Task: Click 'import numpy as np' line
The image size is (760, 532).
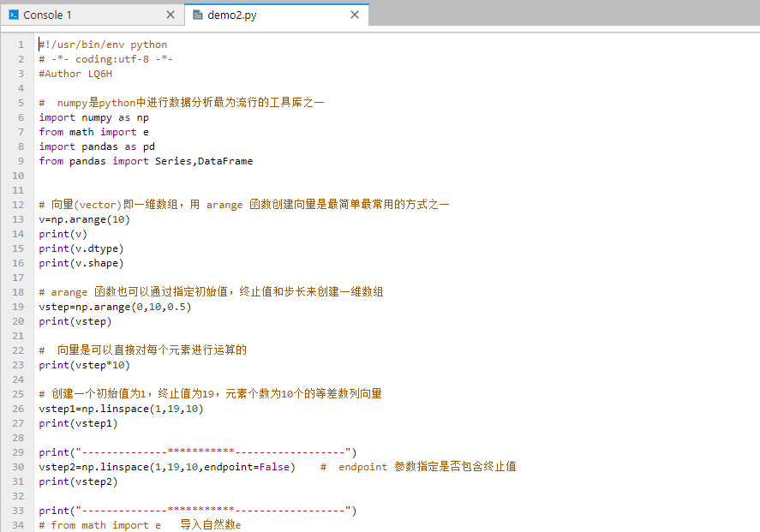Action: pyautogui.click(x=94, y=117)
